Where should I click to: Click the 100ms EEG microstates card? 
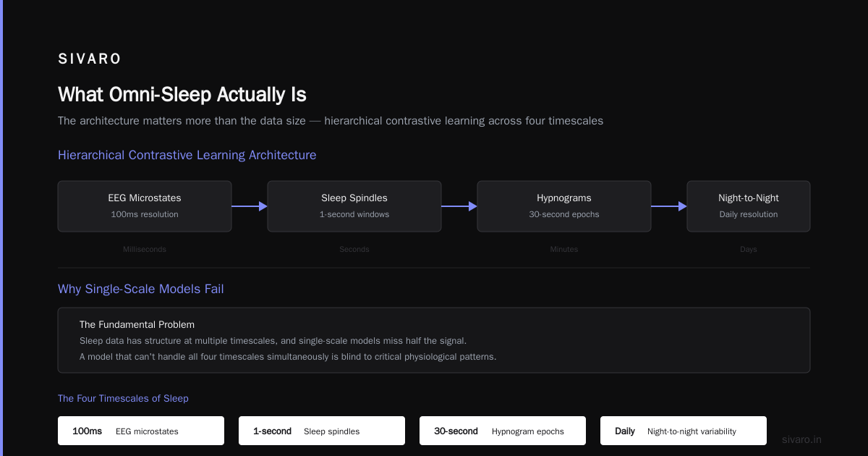click(141, 431)
